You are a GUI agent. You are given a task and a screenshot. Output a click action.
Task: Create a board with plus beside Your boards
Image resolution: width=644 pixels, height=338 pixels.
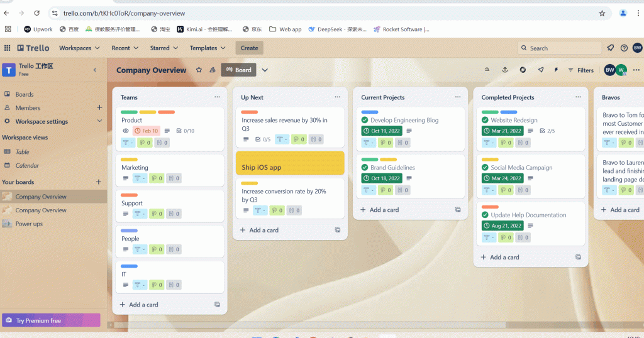tap(99, 182)
